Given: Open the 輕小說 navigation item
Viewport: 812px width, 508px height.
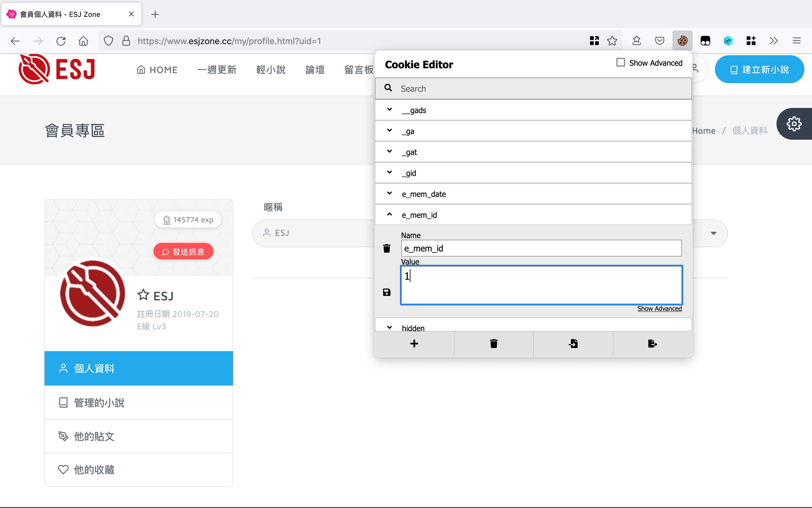Looking at the screenshot, I should 271,70.
